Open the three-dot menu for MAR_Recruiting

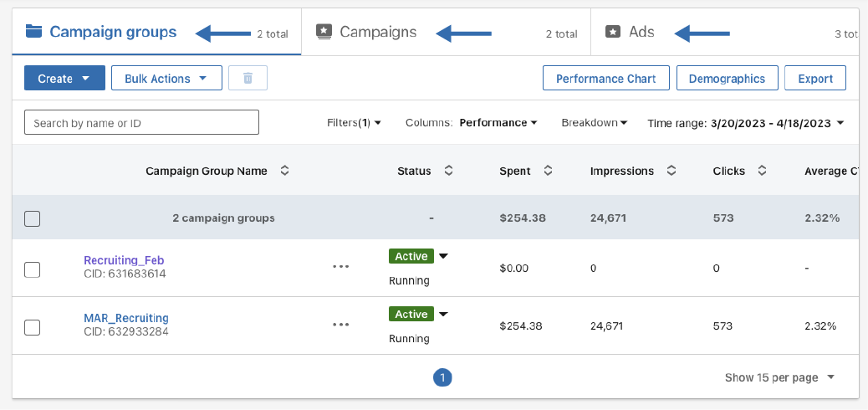340,324
